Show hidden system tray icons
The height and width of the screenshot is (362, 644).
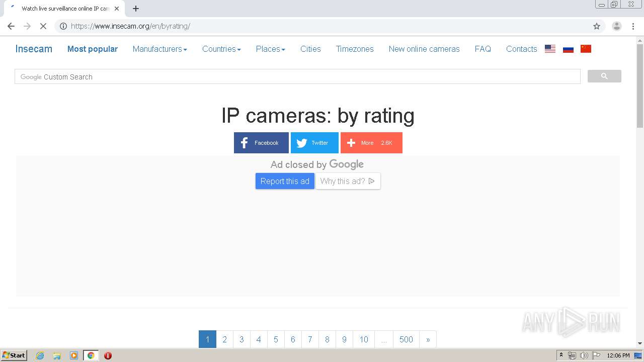tap(561, 355)
